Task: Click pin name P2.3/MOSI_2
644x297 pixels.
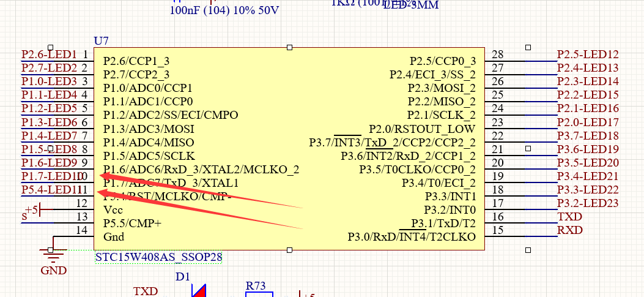Action: pos(442,88)
